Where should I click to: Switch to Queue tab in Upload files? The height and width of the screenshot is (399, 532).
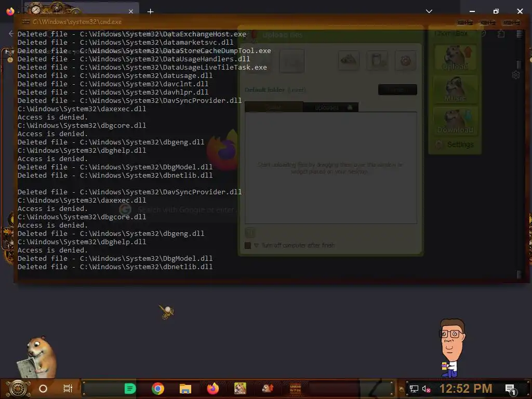(x=273, y=107)
